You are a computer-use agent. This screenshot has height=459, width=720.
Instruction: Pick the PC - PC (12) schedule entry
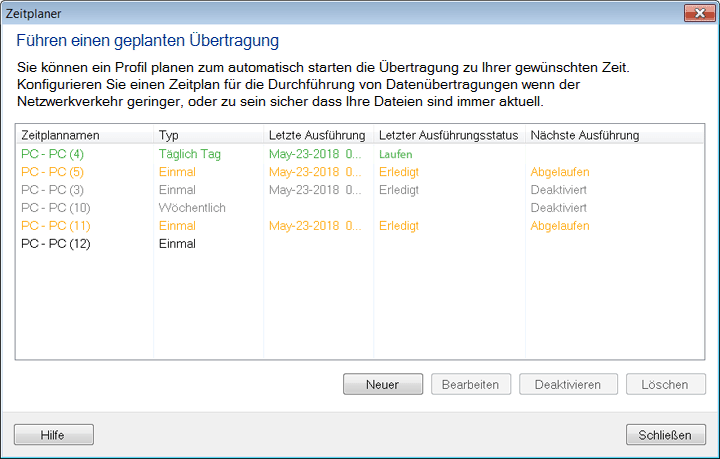point(56,244)
